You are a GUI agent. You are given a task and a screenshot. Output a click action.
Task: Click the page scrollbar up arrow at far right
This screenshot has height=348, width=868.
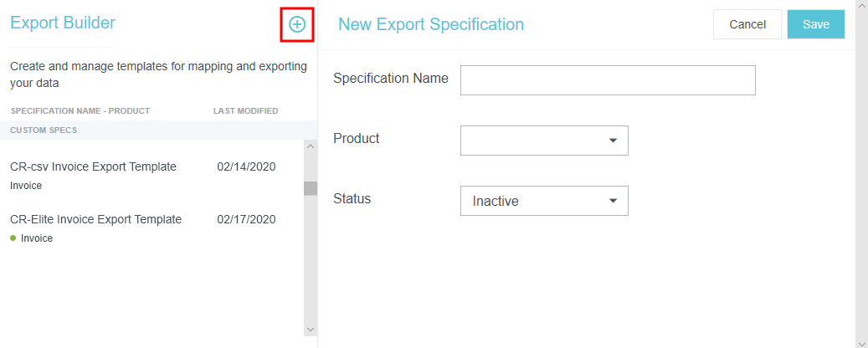click(x=861, y=6)
